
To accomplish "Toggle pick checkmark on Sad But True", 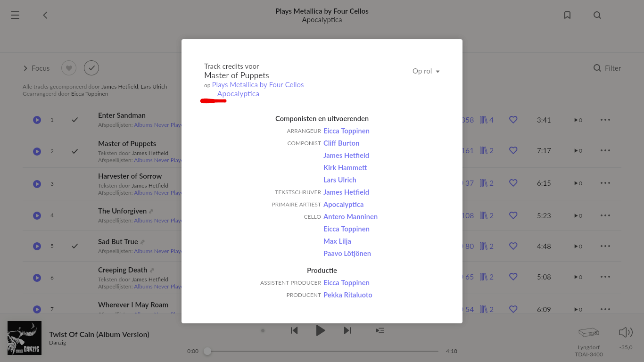I will click(74, 246).
